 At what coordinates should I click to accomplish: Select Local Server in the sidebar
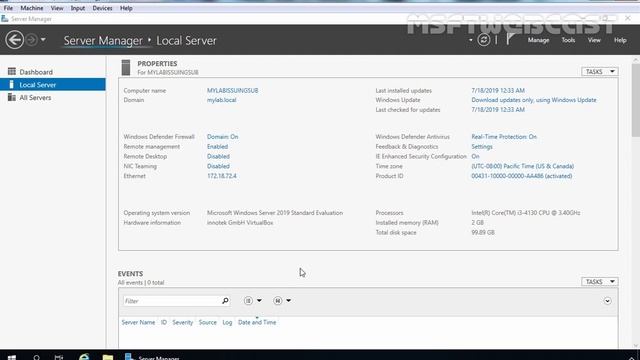tap(53, 84)
